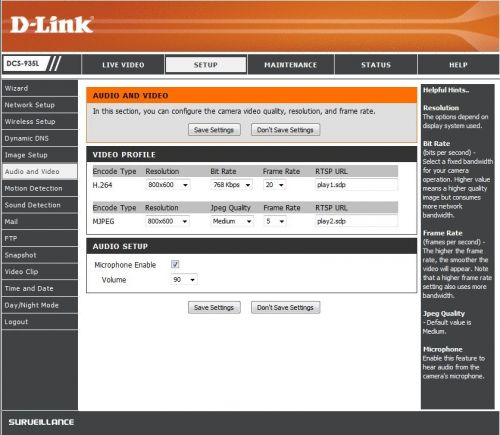The width and height of the screenshot is (500, 435).
Task: Click the MJPEG encode type text
Action: [103, 221]
